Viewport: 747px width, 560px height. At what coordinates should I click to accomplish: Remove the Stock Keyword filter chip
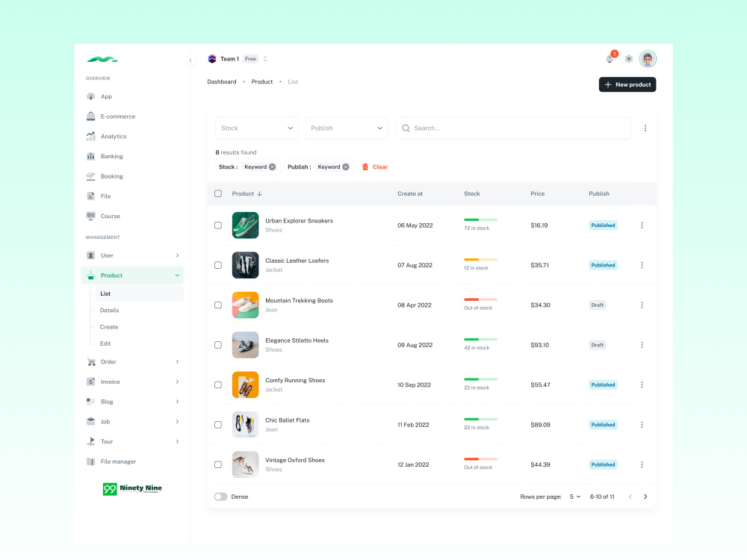tap(273, 167)
